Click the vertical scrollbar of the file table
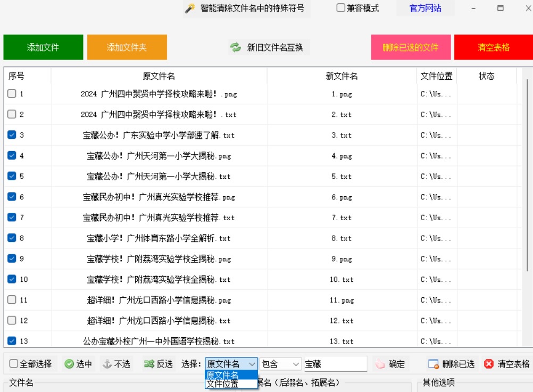 coord(527,175)
